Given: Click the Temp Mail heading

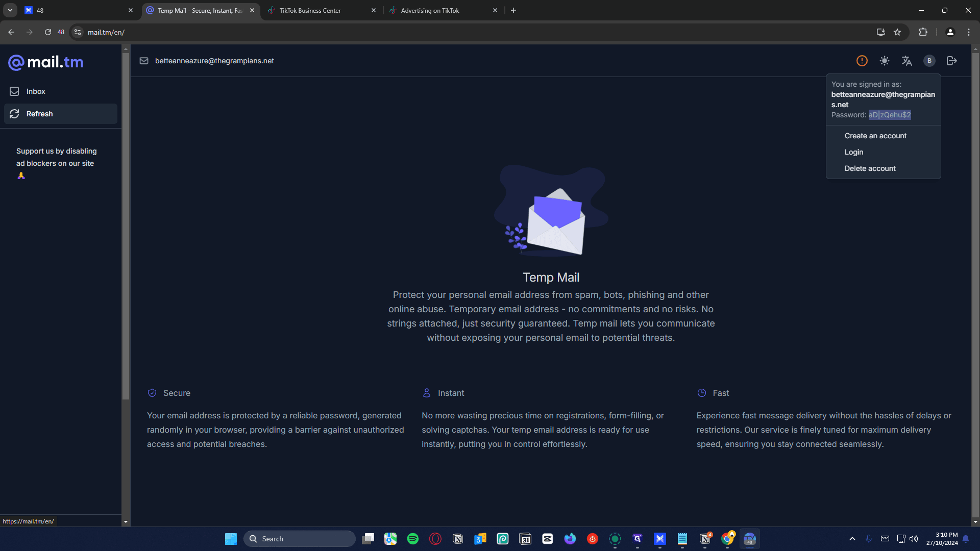Looking at the screenshot, I should coord(551,278).
